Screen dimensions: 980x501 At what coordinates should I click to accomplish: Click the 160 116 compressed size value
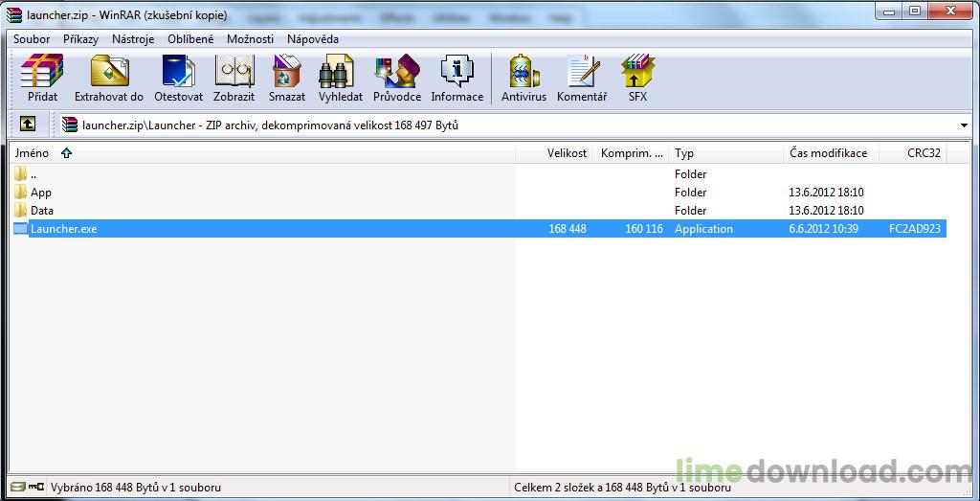tap(644, 229)
